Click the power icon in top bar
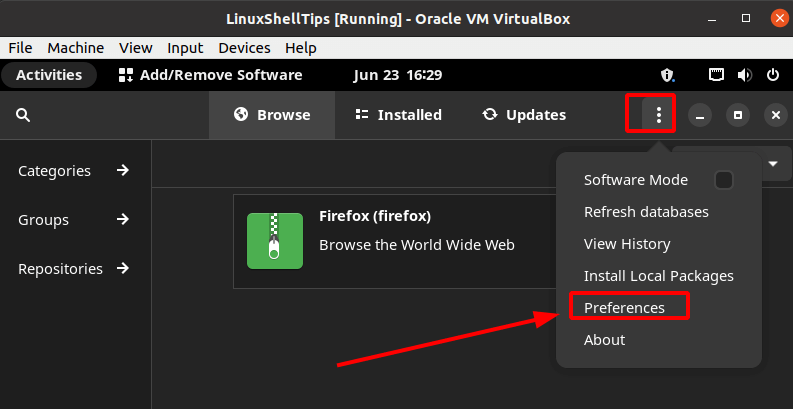793x409 pixels. 773,75
